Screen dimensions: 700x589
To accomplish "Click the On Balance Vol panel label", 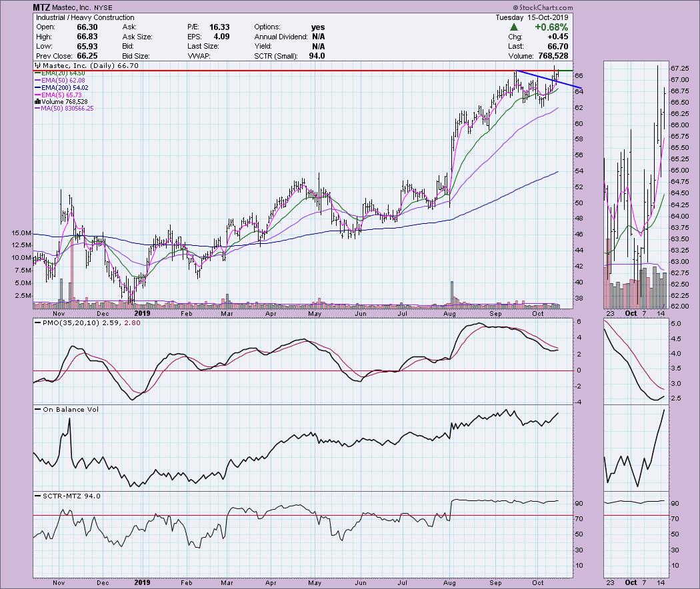I will point(71,409).
